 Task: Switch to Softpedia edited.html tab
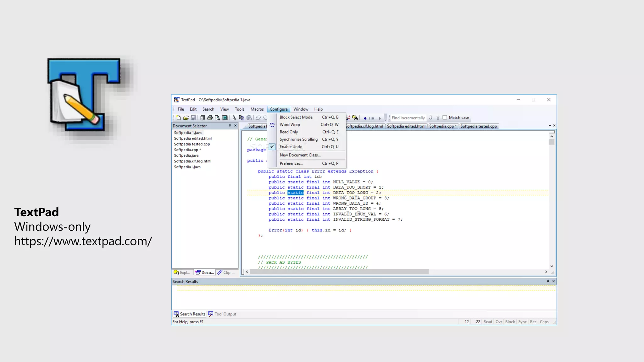tap(406, 126)
